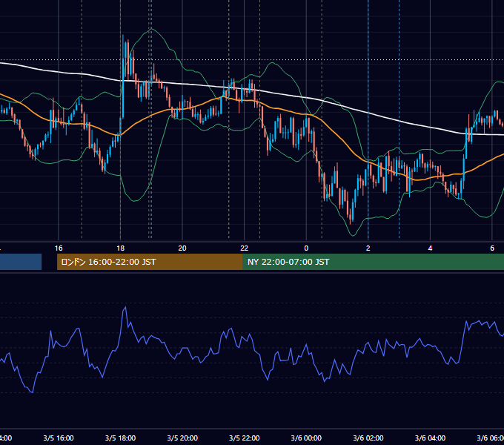Click the '3/6 04:00' time label
The height and width of the screenshot is (445, 504).
click(x=430, y=438)
